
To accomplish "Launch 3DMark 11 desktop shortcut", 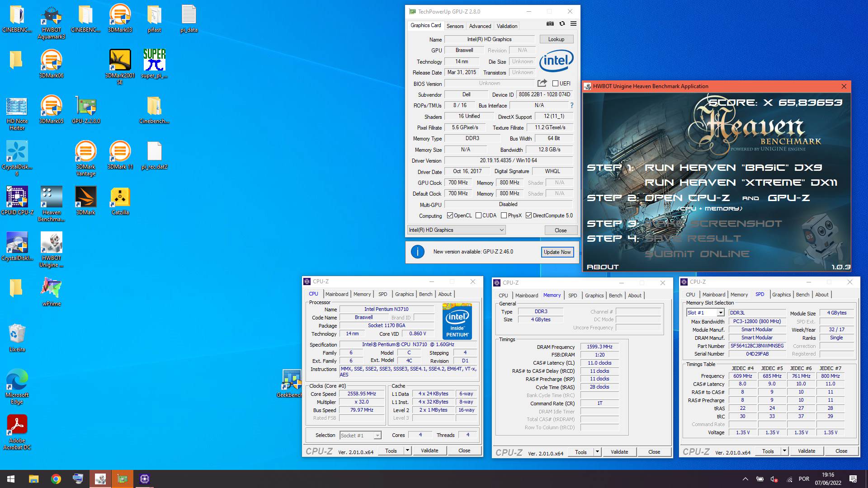I will (120, 155).
